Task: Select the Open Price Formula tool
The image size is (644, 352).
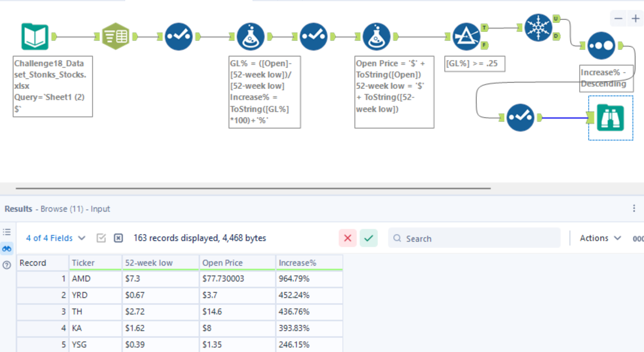Action: pyautogui.click(x=376, y=36)
